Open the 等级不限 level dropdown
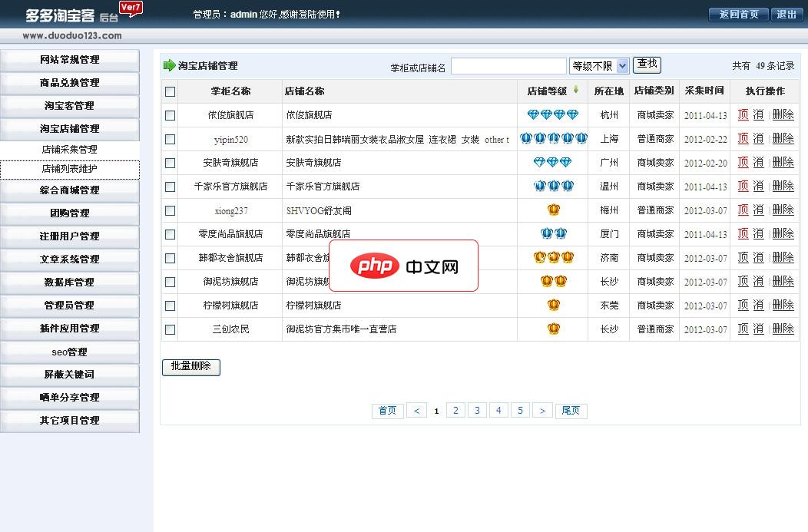Screen dimensions: 808x532 [599, 67]
